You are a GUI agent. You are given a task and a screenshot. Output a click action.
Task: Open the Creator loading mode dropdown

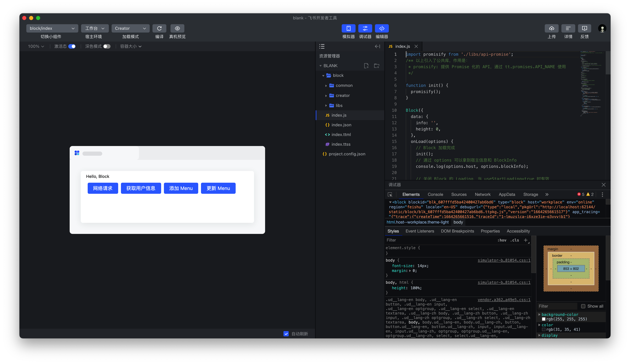click(130, 28)
